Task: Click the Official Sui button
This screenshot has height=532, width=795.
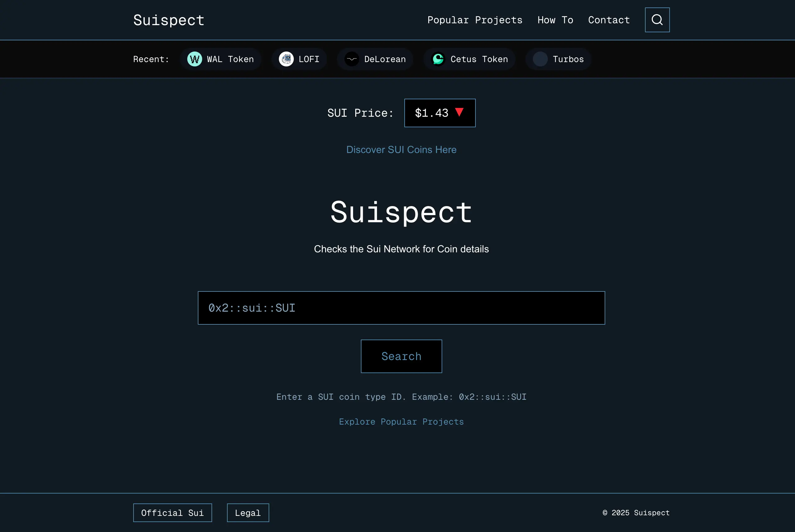Action: click(x=172, y=513)
